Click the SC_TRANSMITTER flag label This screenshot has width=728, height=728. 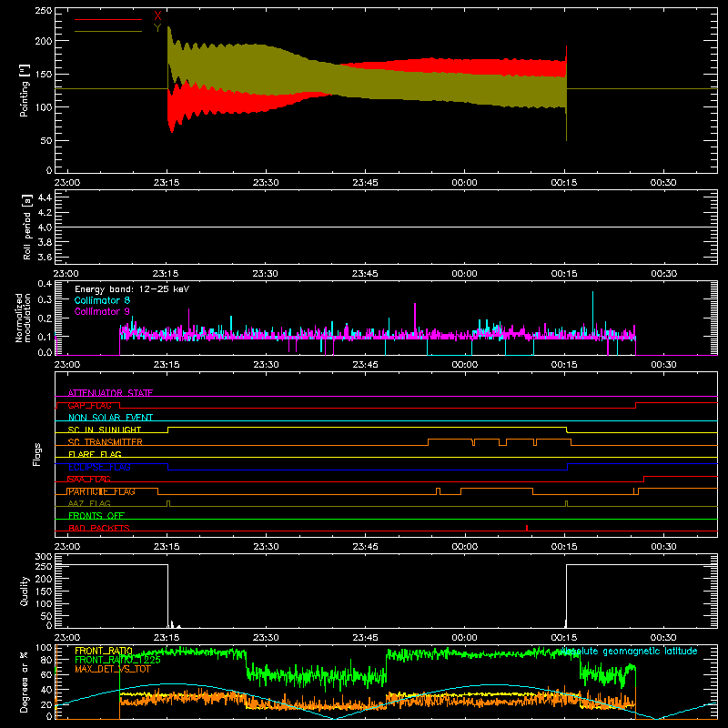point(106,442)
